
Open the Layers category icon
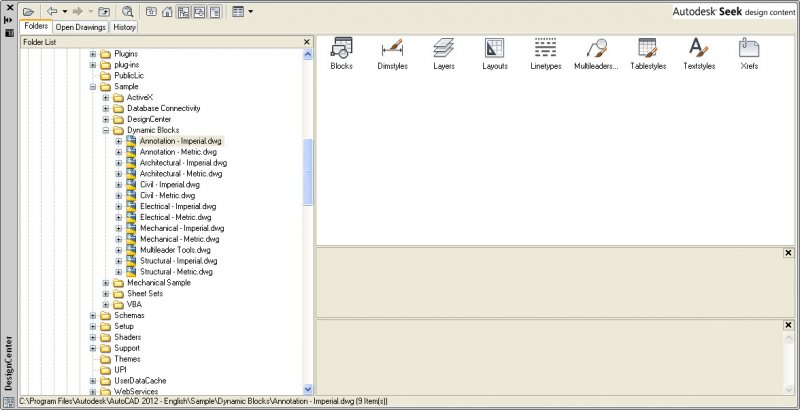444,51
